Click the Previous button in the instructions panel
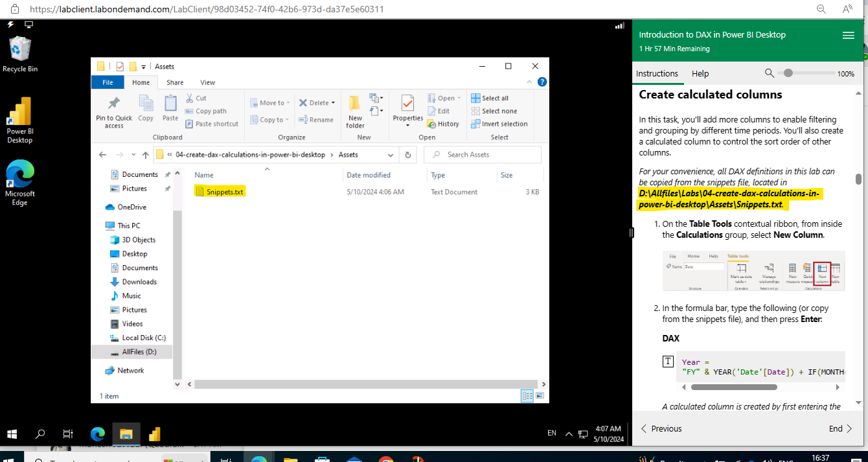This screenshot has width=868, height=462. click(661, 428)
